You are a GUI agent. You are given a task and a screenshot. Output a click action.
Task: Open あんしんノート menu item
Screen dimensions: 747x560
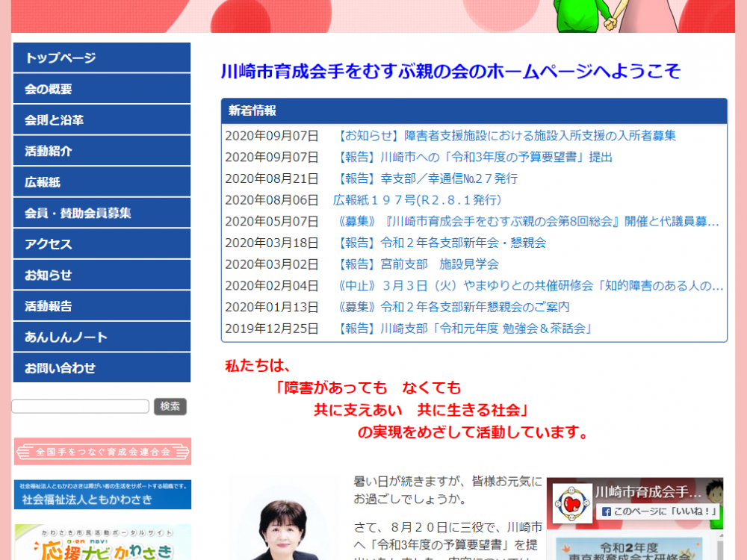(x=102, y=337)
